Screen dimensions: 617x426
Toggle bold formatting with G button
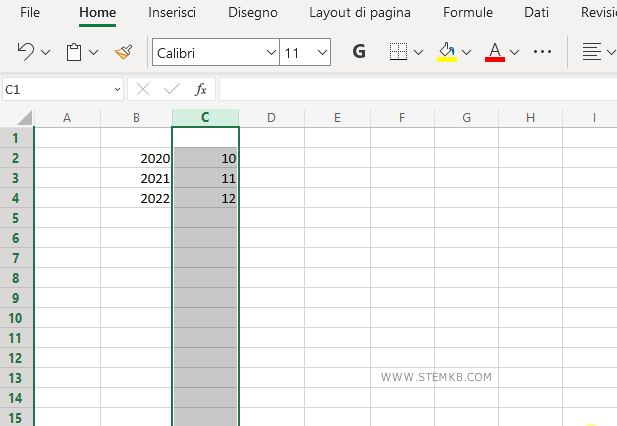(x=359, y=51)
